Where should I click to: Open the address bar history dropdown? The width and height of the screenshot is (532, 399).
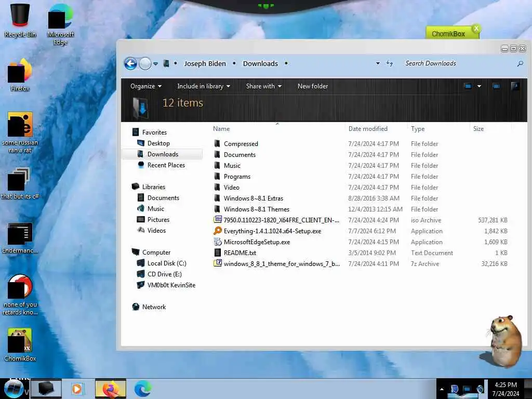click(378, 63)
